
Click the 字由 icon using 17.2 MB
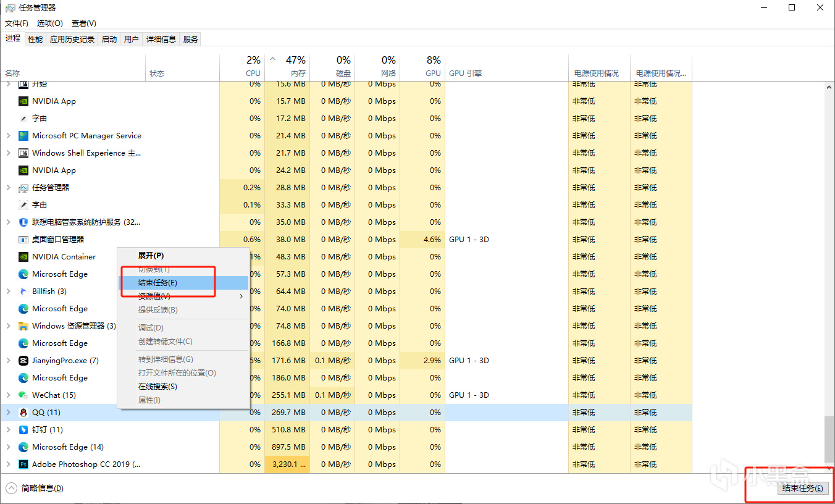[23, 119]
